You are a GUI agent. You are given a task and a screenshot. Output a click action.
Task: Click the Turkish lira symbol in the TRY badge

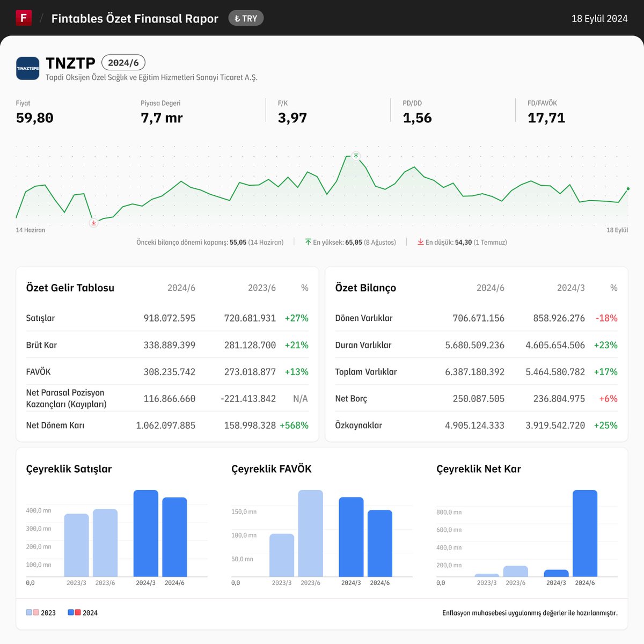(238, 18)
